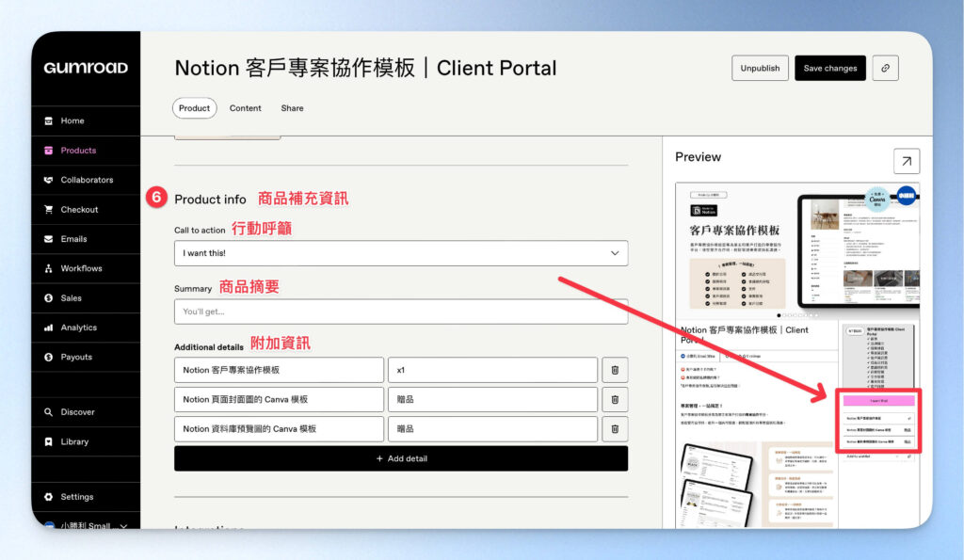The width and height of the screenshot is (964, 560).
Task: Click the Library bookmark icon
Action: tap(49, 442)
